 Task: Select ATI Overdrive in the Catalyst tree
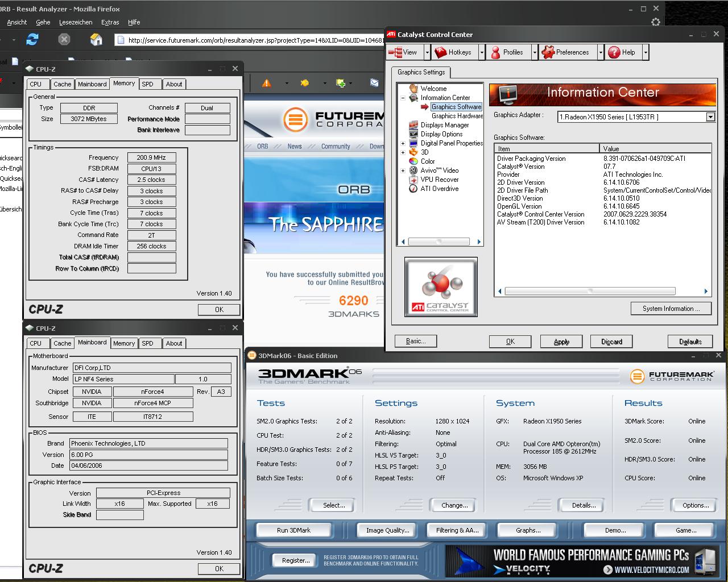440,189
